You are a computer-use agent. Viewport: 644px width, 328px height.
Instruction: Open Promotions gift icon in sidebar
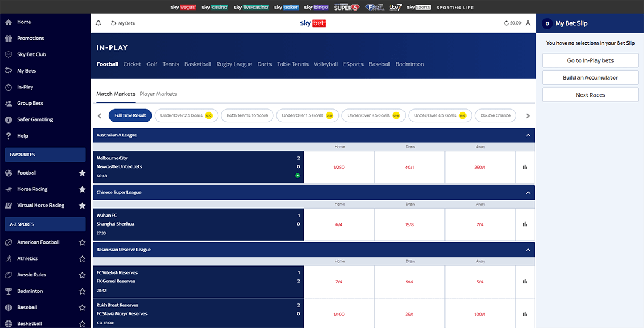click(x=8, y=38)
